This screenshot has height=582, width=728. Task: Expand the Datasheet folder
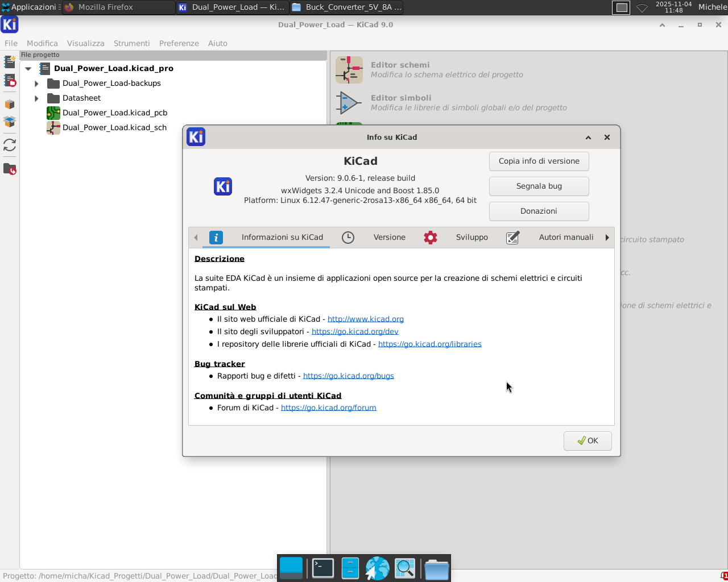pyautogui.click(x=36, y=98)
